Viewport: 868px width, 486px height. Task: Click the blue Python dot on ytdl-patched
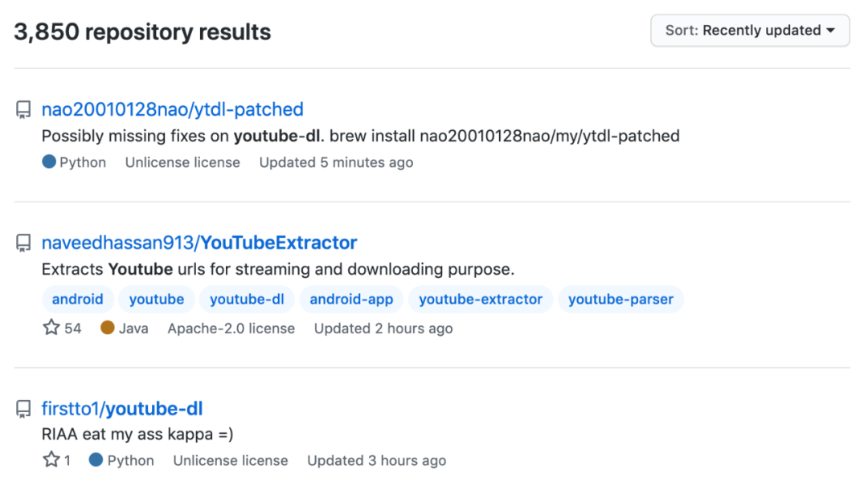(x=49, y=161)
